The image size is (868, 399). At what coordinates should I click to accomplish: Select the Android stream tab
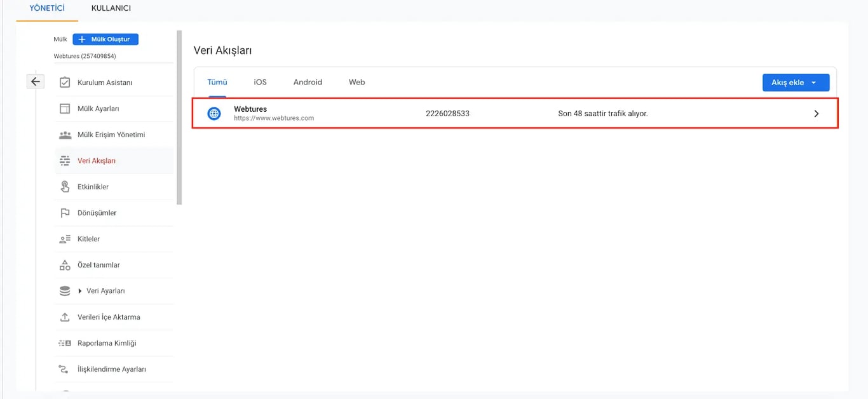(308, 82)
